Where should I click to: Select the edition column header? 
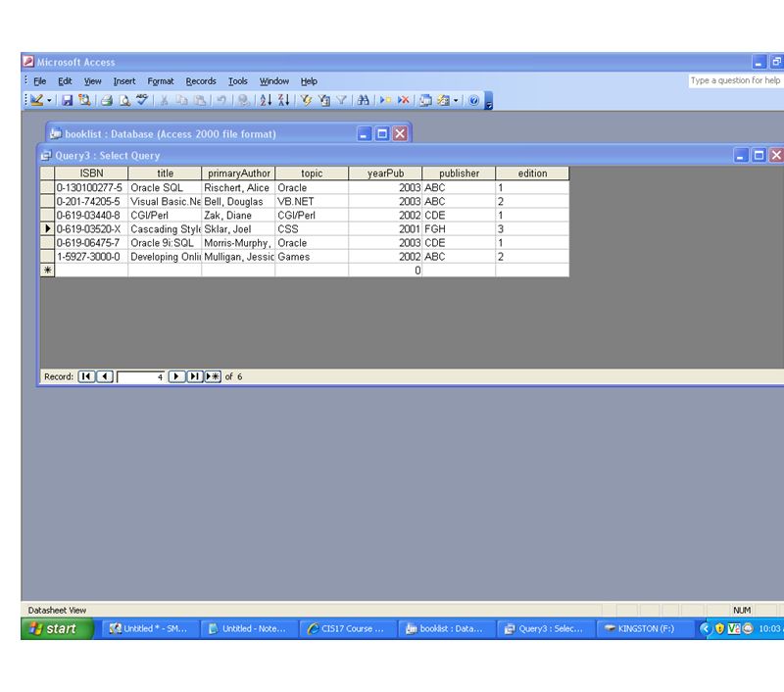point(532,173)
